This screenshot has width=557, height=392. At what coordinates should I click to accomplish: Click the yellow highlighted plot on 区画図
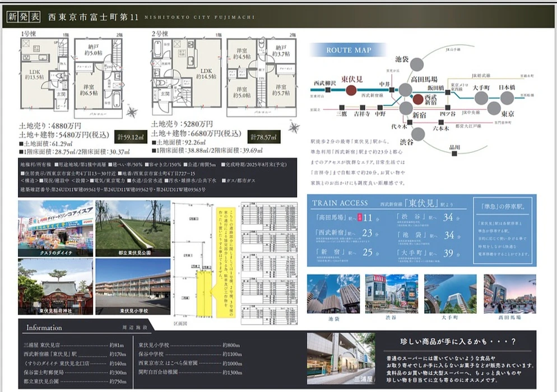[204, 293]
